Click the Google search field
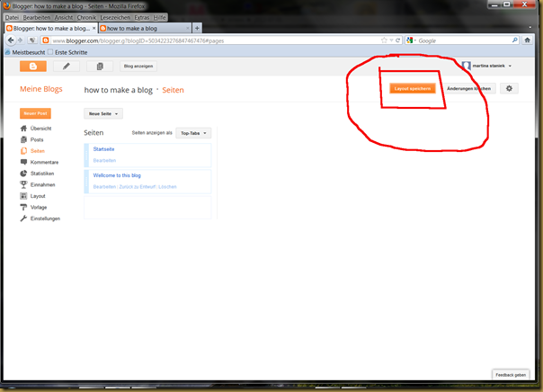 click(464, 40)
